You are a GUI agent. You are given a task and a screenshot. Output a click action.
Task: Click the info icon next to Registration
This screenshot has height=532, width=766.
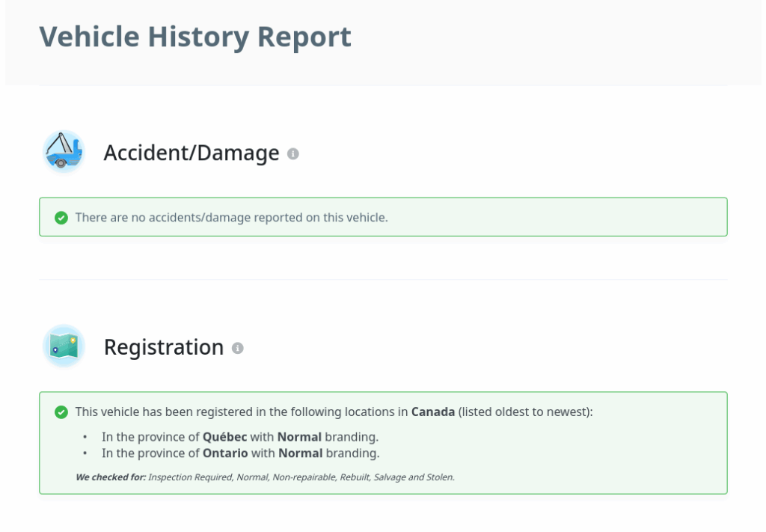[x=238, y=348]
